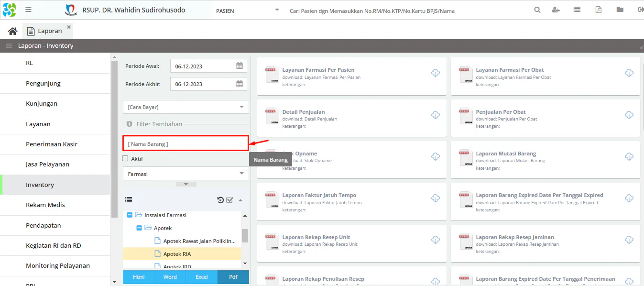
Task: Toggle the Aktif checkbox
Action: (125, 158)
